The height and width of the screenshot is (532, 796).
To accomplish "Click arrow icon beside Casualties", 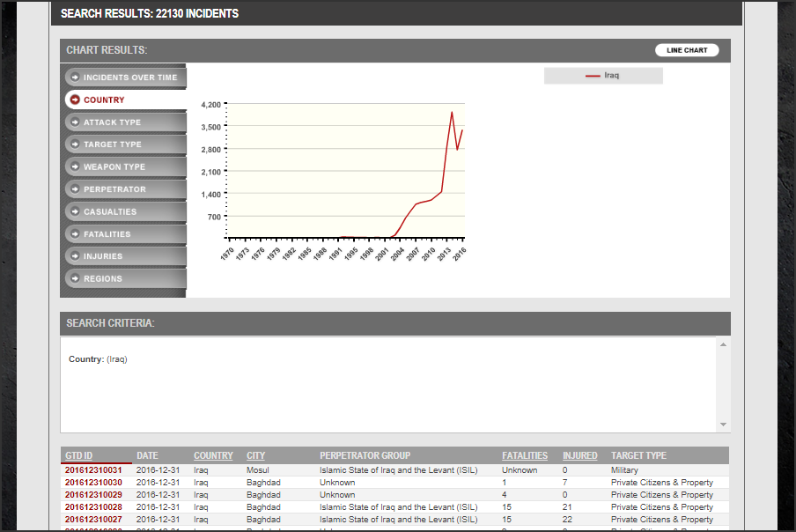I will tap(74, 212).
